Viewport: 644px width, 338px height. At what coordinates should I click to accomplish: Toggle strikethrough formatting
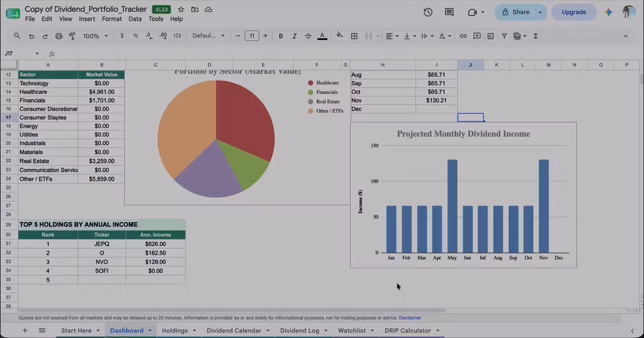[308, 36]
